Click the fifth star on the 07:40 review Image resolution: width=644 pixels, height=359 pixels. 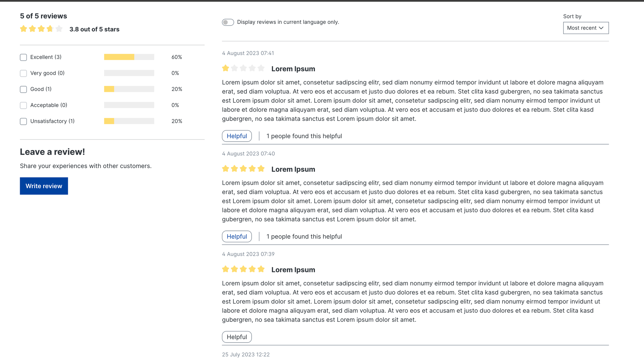(x=261, y=169)
